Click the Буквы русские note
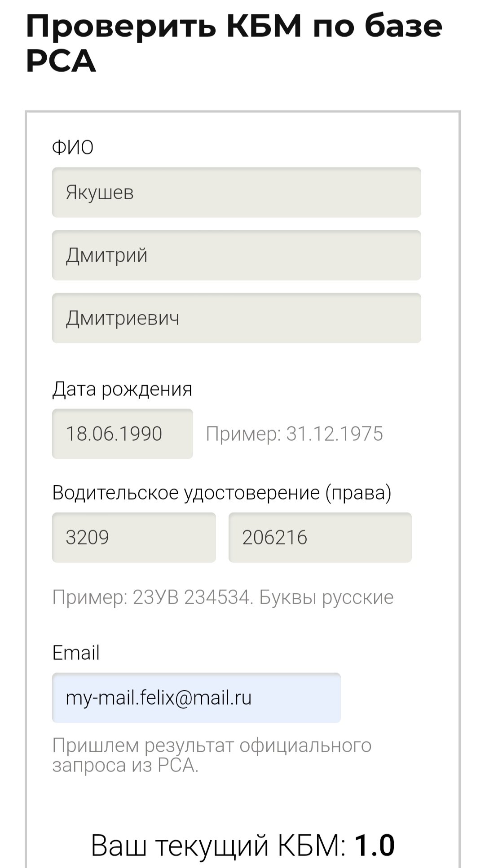 326,597
